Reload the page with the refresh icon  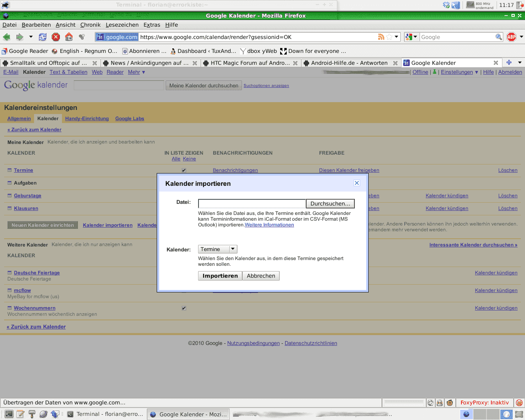click(43, 37)
